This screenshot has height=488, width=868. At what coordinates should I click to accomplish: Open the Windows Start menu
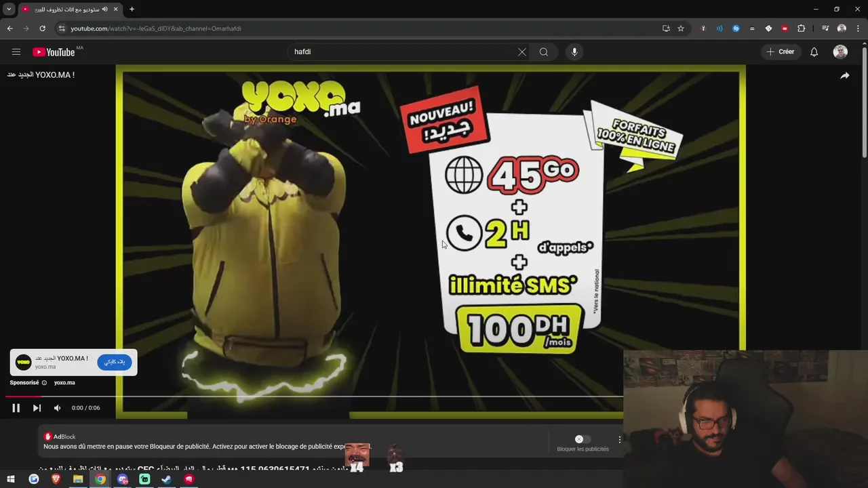tap(11, 479)
